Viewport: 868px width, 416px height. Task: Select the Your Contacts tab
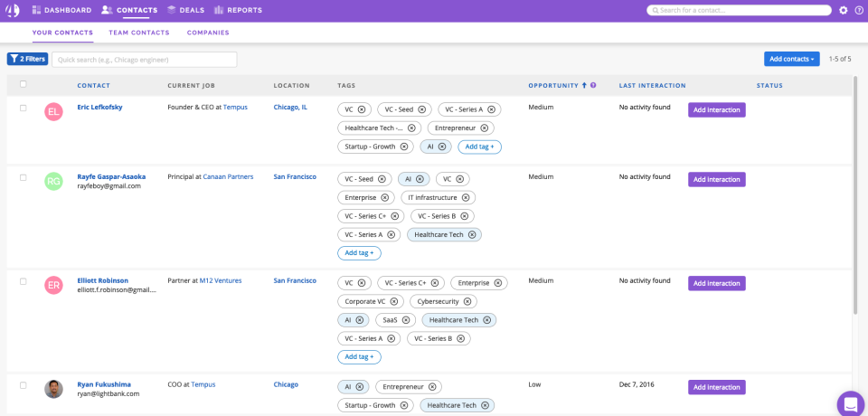(62, 33)
